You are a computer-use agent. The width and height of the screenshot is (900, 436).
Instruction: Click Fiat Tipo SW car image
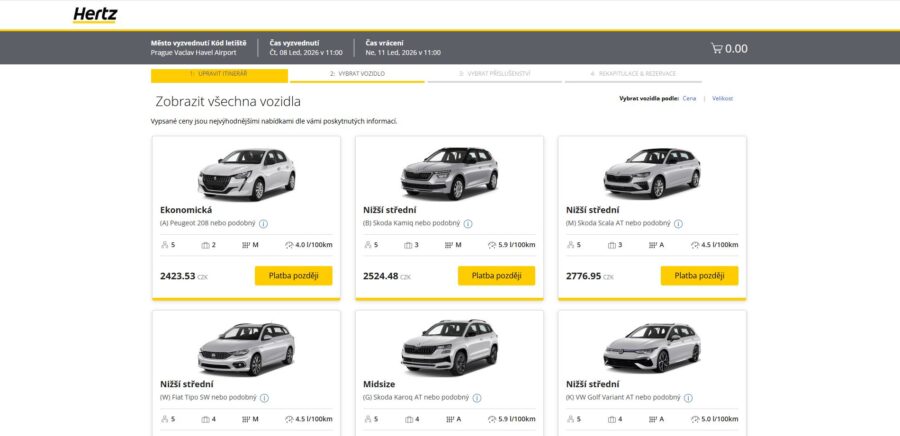pos(246,349)
